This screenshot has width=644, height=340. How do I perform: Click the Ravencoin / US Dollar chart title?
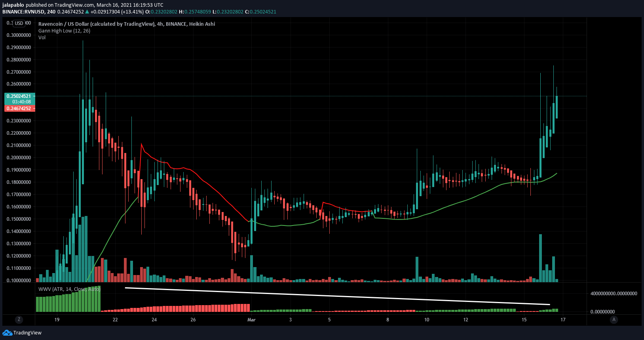[x=127, y=24]
